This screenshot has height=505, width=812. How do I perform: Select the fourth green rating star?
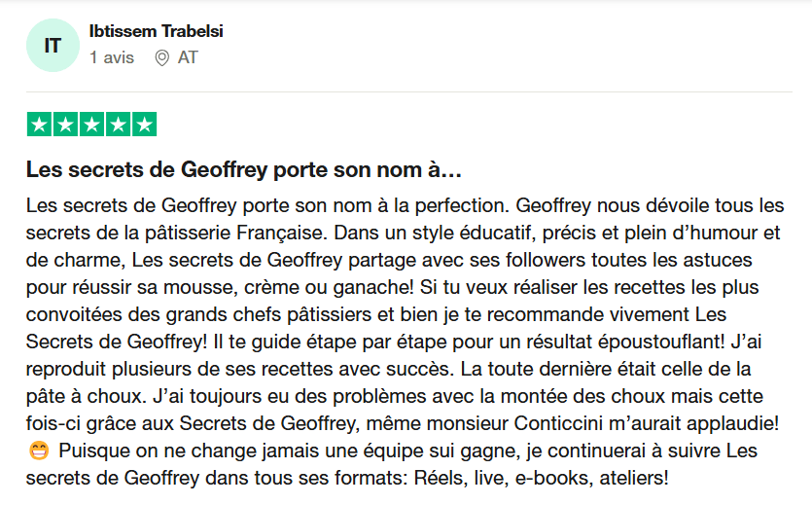[118, 125]
